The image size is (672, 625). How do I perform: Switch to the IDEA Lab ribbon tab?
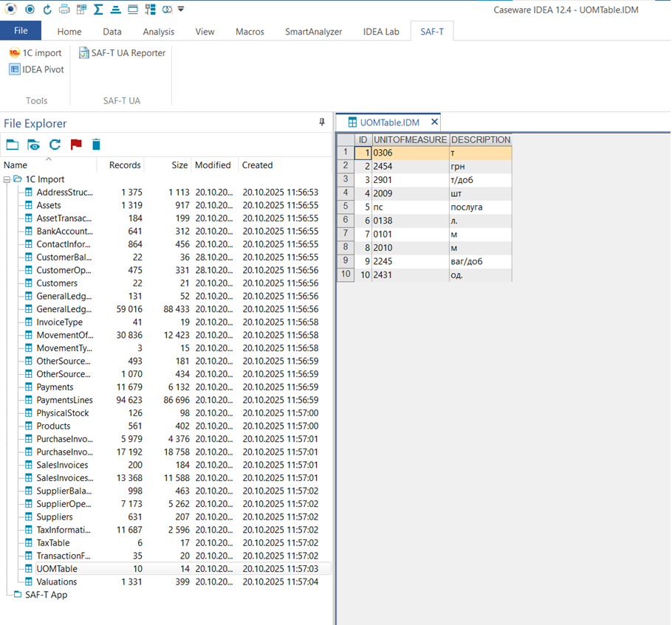point(382,32)
